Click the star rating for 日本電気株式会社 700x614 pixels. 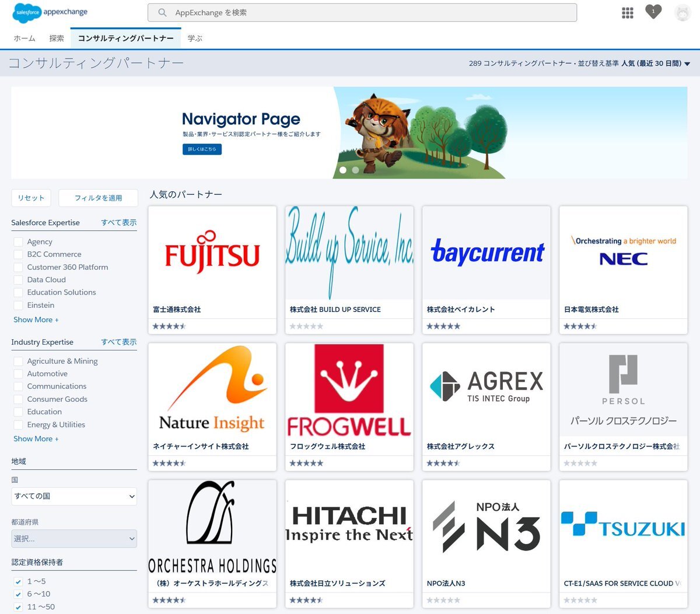(580, 326)
